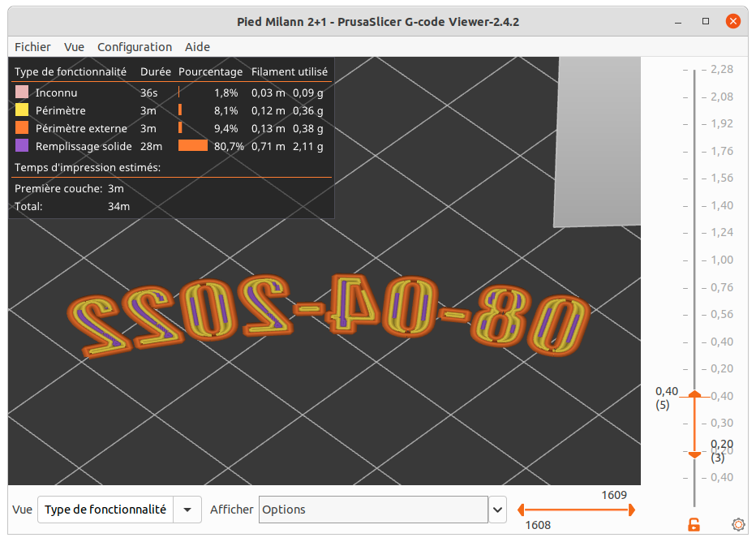The image size is (756, 542).
Task: Click the 1,56 layer height tick label
Action: click(721, 178)
